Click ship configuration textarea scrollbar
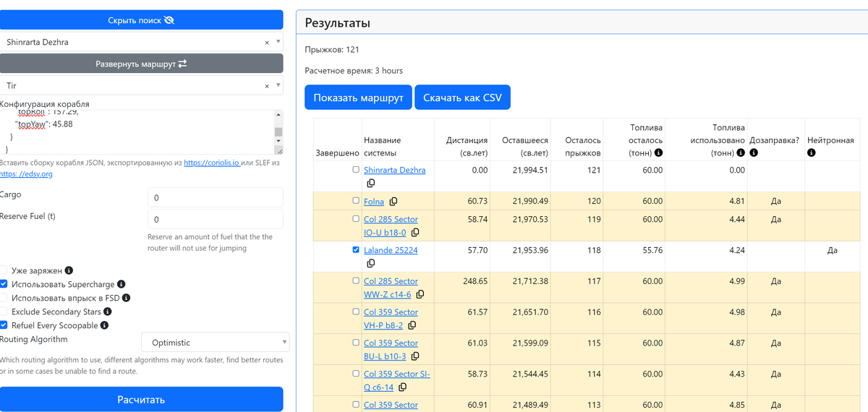 point(278,132)
